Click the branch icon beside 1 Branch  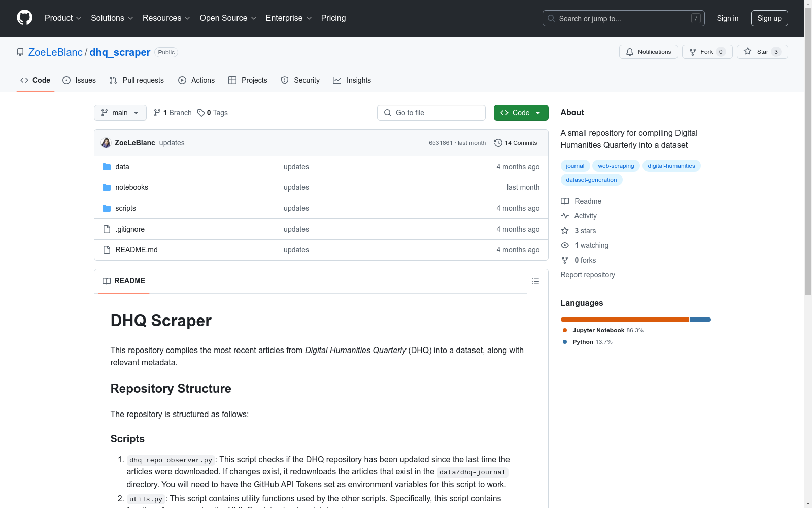[157, 113]
